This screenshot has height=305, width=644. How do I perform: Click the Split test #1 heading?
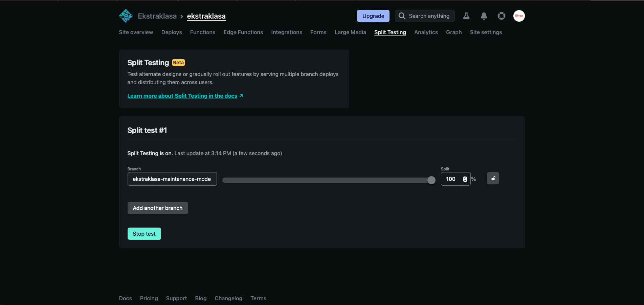click(147, 130)
